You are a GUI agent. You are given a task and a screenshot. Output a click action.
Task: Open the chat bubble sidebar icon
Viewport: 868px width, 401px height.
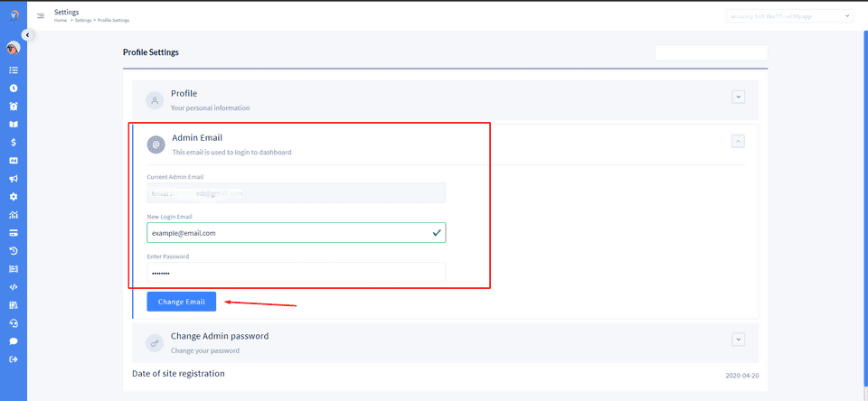click(x=14, y=341)
